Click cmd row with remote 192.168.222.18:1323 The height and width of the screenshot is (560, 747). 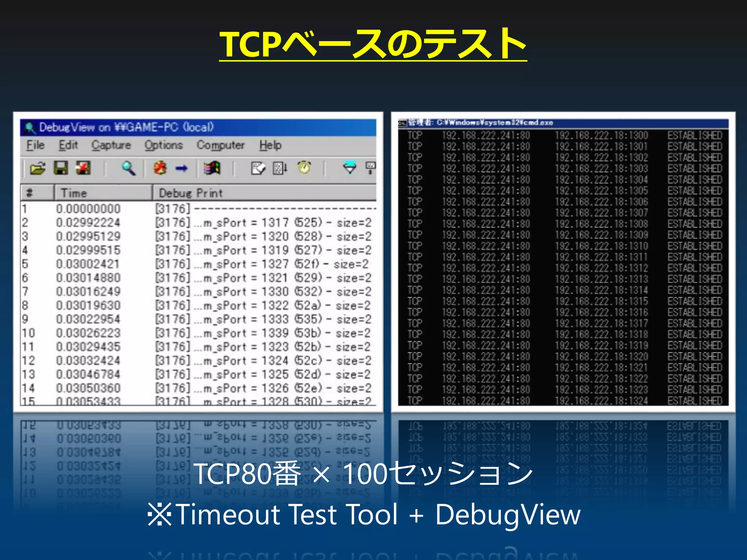coord(565,389)
